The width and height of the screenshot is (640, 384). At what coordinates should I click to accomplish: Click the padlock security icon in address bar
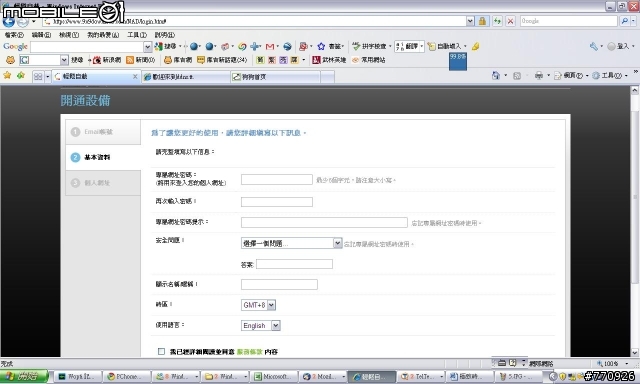(482, 21)
